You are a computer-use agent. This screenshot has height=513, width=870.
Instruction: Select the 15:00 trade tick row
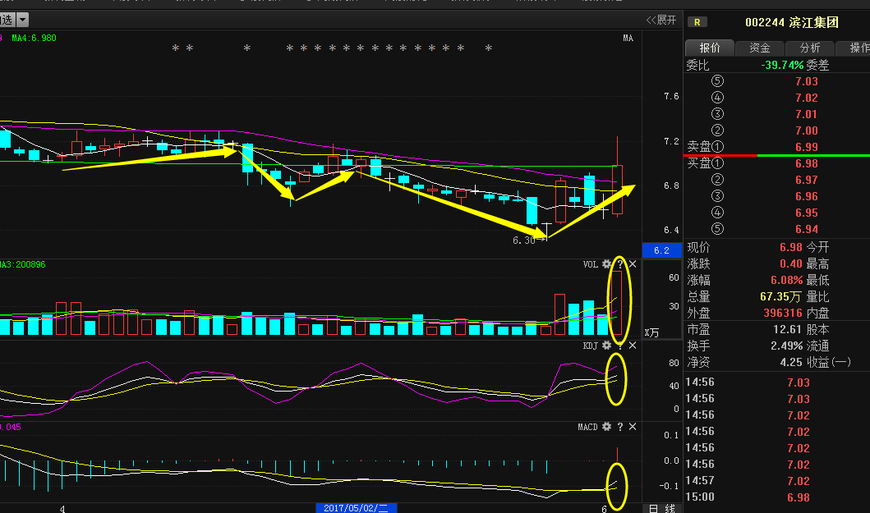click(x=777, y=497)
